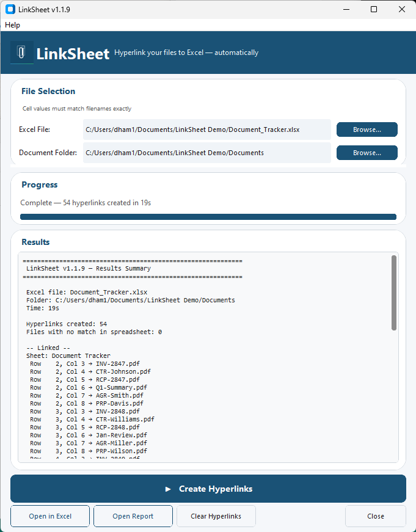
Task: Click 'Files with no match in spreadsheet: 0'
Action: point(94,332)
